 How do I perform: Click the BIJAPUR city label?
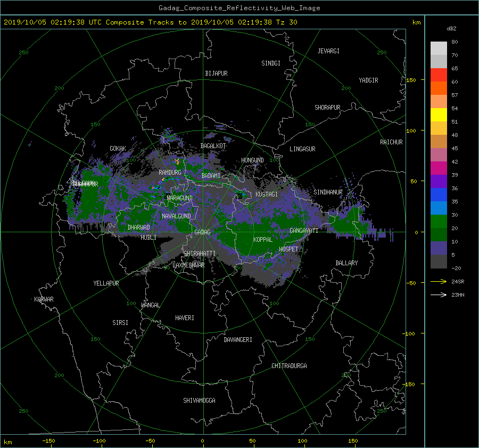(216, 74)
